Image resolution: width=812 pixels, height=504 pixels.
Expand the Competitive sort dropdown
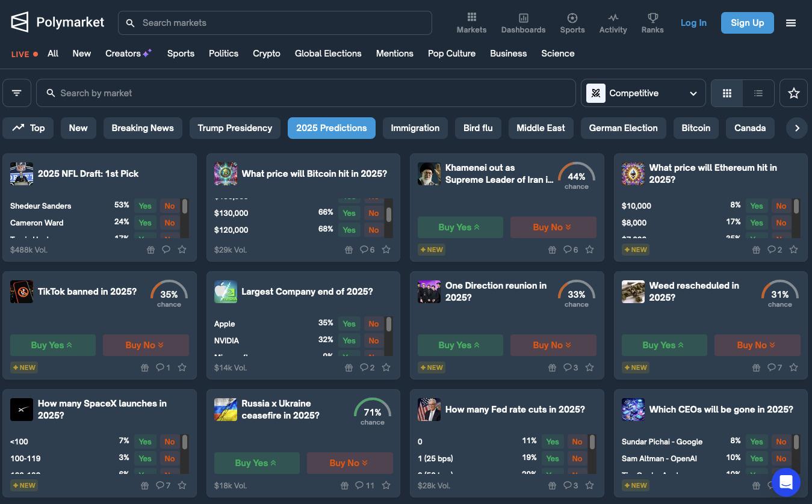(x=643, y=93)
